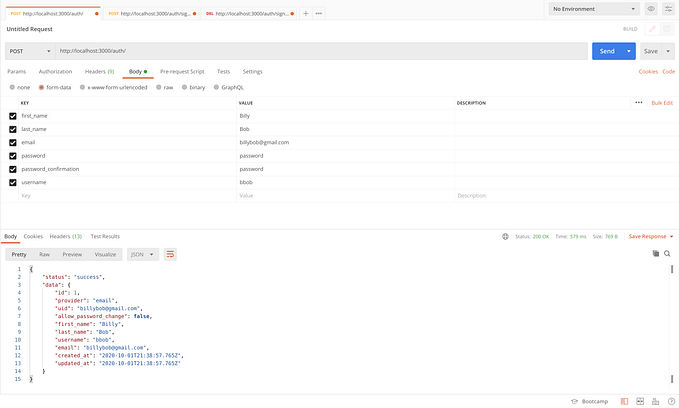Switch to response Cookies tab
This screenshot has width=679, height=408.
click(33, 236)
